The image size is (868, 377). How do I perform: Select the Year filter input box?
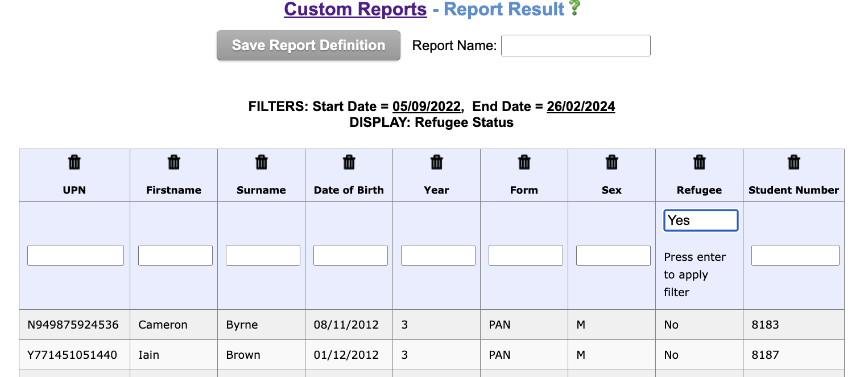click(438, 255)
